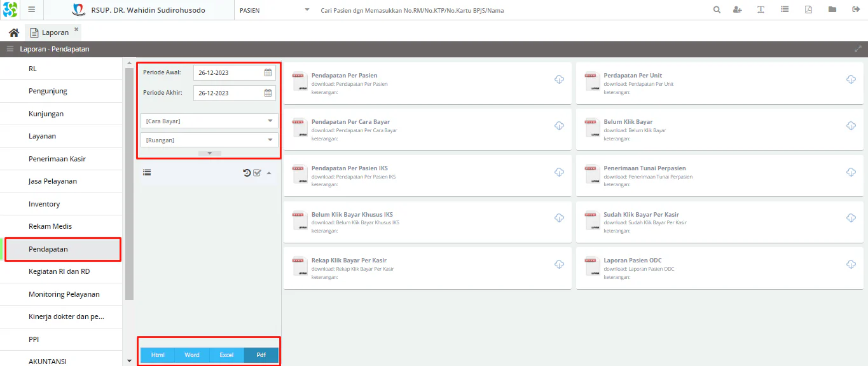Go to home via the house icon
Viewport: 868px width, 366px height.
coord(13,32)
